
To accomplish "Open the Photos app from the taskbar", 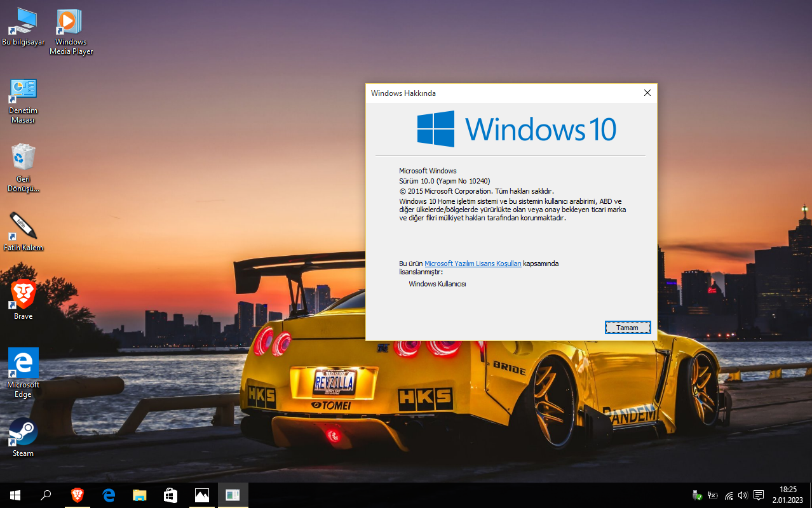I will tap(201, 495).
